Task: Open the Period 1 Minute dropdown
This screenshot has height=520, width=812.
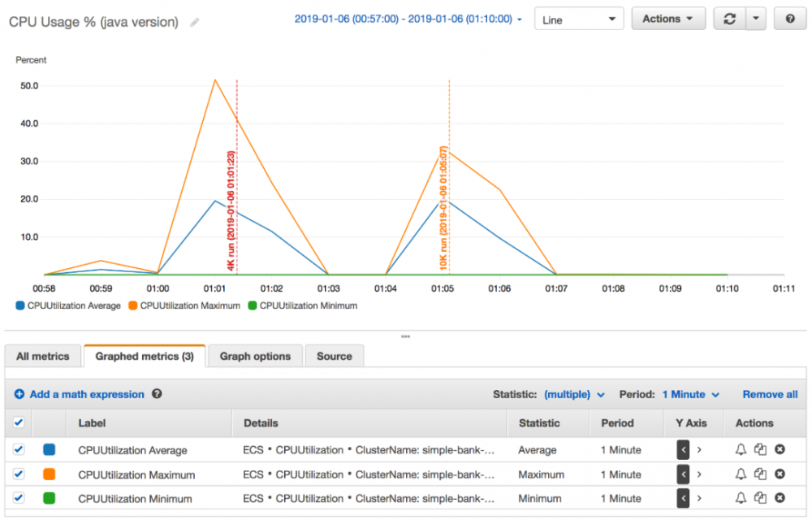Action: (x=691, y=395)
